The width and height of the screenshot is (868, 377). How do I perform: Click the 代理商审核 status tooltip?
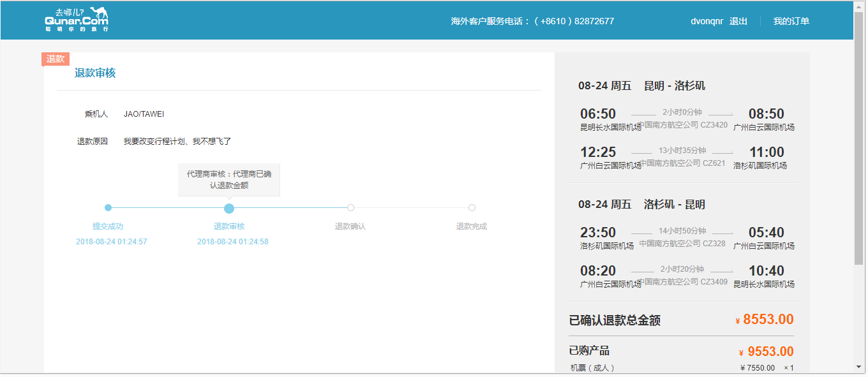coord(228,179)
